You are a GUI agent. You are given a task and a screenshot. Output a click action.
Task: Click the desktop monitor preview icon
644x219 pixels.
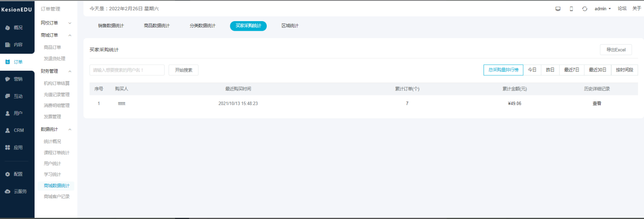click(558, 9)
